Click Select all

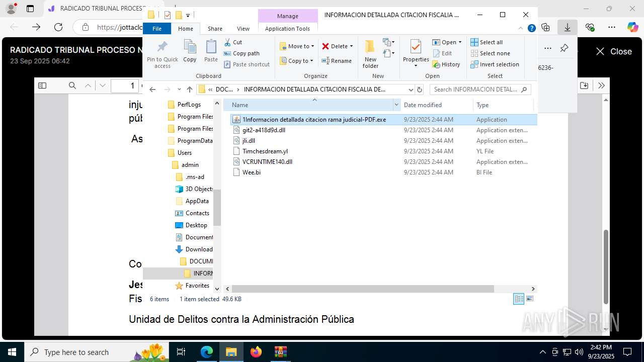pyautogui.click(x=487, y=42)
